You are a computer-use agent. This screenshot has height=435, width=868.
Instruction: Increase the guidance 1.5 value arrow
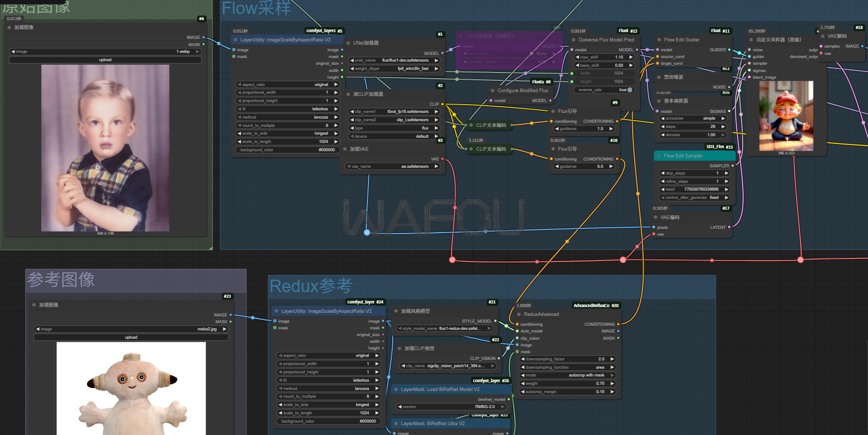coord(611,128)
